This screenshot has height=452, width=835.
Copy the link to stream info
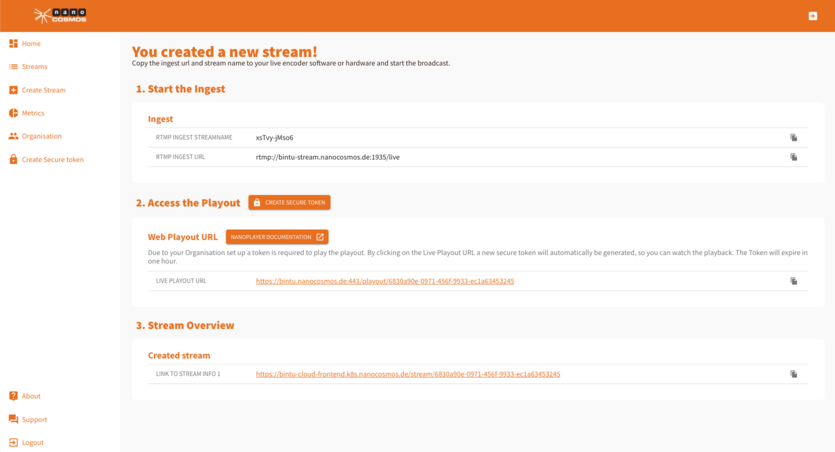tap(793, 374)
